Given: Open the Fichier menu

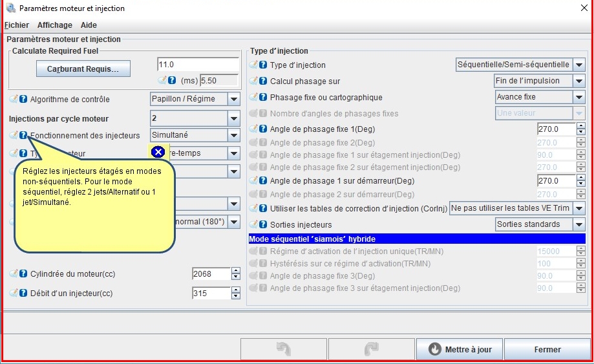Looking at the screenshot, I should tap(17, 25).
